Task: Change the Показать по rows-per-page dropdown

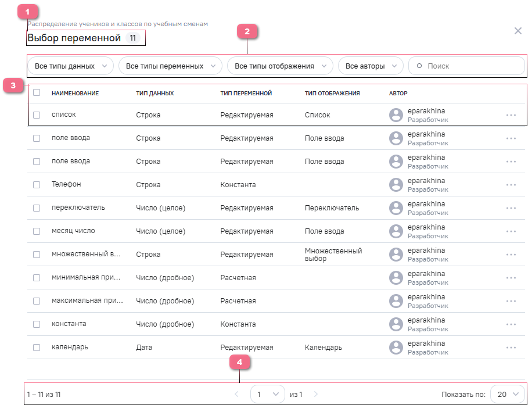Action: (508, 395)
